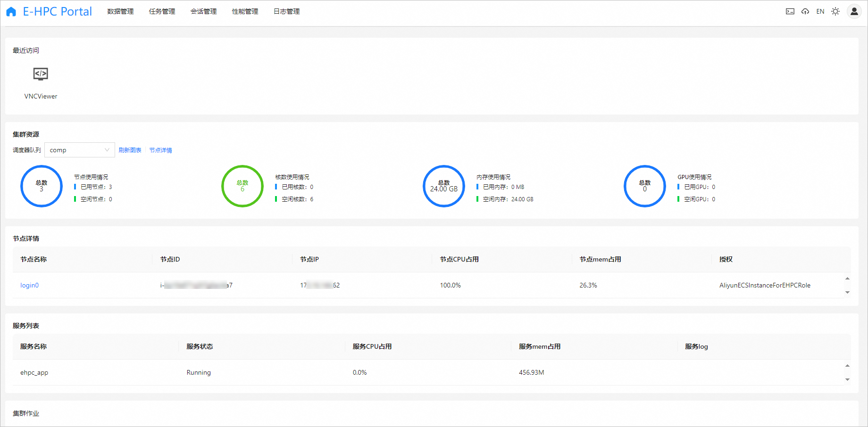Click the node usage total ring chart
868x427 pixels.
coord(42,186)
